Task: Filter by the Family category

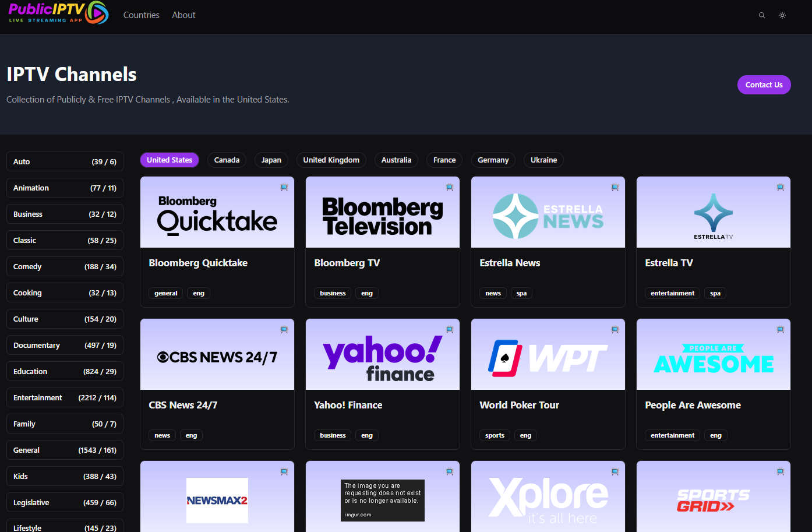Action: point(65,424)
